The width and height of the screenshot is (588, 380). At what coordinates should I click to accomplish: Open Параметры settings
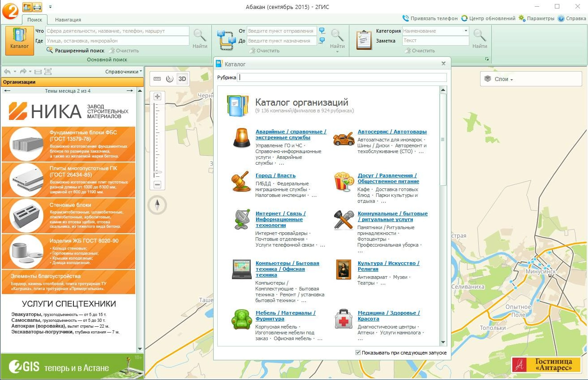tap(536, 18)
